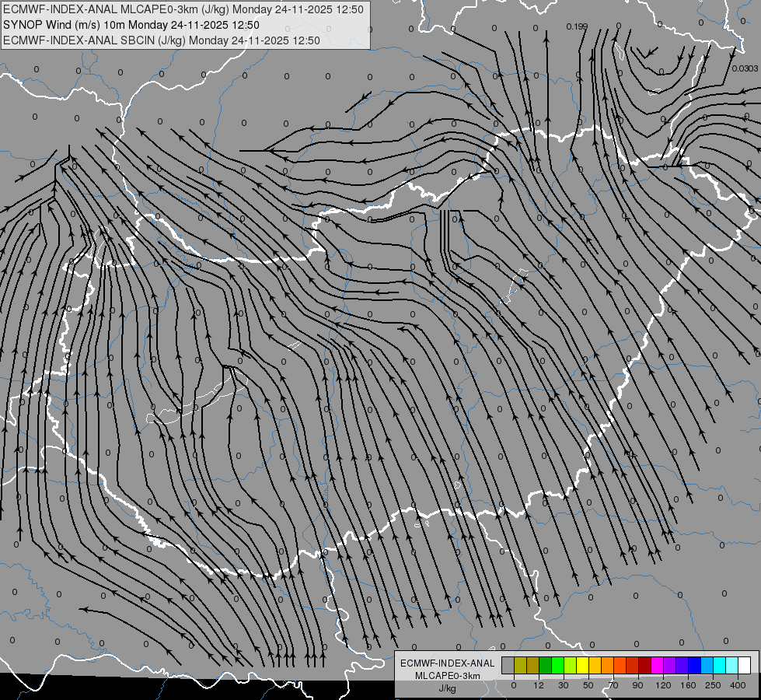The width and height of the screenshot is (761, 700).
Task: Click the gray swatch in the MLCAPE legend
Action: 508,665
